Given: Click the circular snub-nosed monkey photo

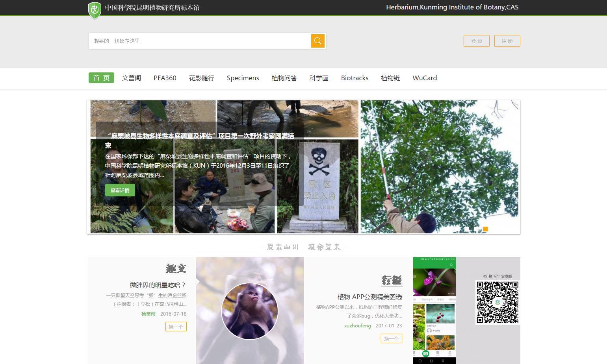Looking at the screenshot, I should (250, 311).
